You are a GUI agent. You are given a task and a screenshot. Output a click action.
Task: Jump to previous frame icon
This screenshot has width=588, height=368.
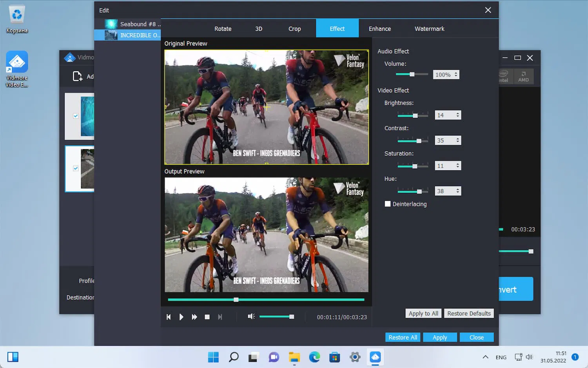click(169, 317)
